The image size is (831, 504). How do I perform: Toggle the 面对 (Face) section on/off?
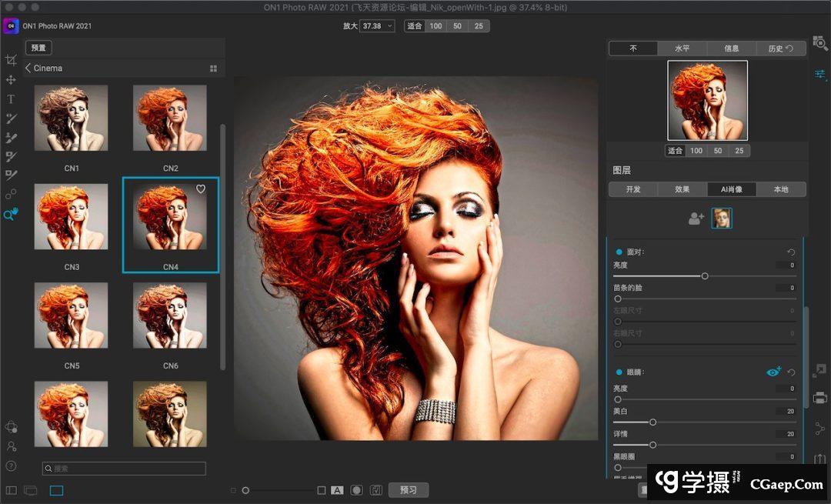click(x=619, y=252)
